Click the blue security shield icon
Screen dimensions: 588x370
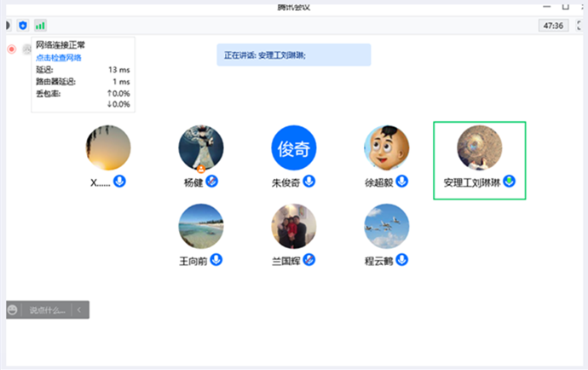23,26
